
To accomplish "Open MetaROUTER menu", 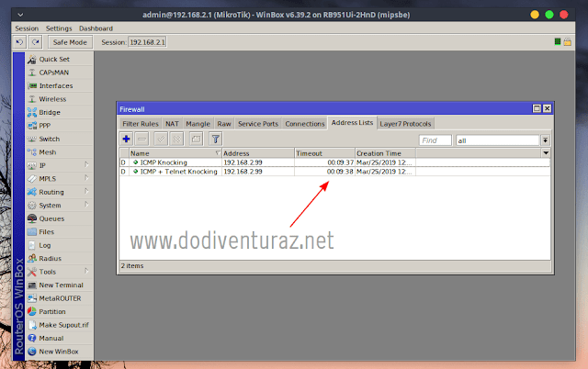I will coord(59,298).
